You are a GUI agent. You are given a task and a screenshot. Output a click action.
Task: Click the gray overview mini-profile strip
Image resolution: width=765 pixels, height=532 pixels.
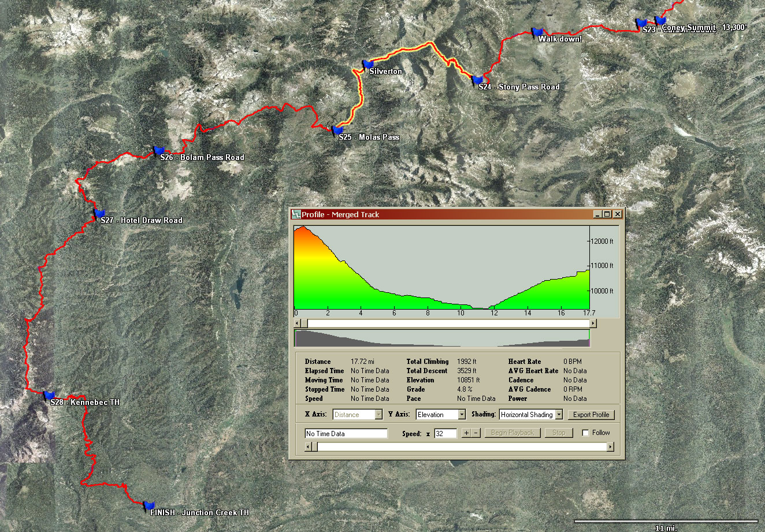442,338
